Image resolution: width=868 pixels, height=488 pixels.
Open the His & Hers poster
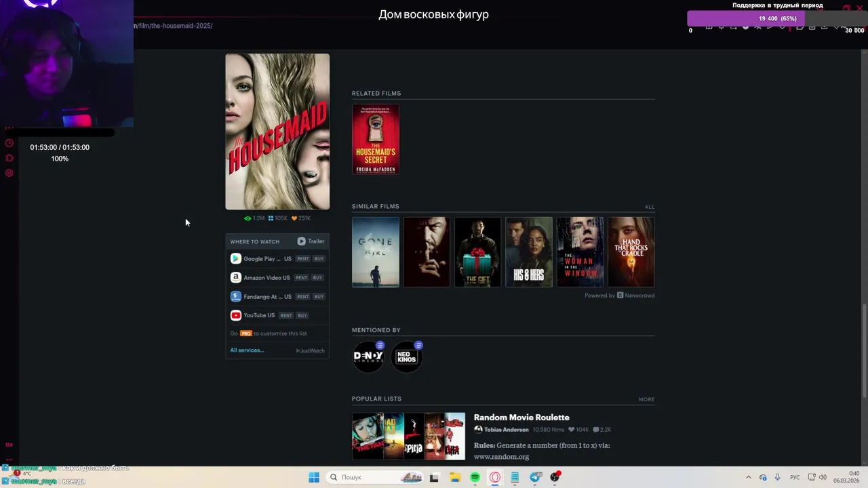[529, 252]
